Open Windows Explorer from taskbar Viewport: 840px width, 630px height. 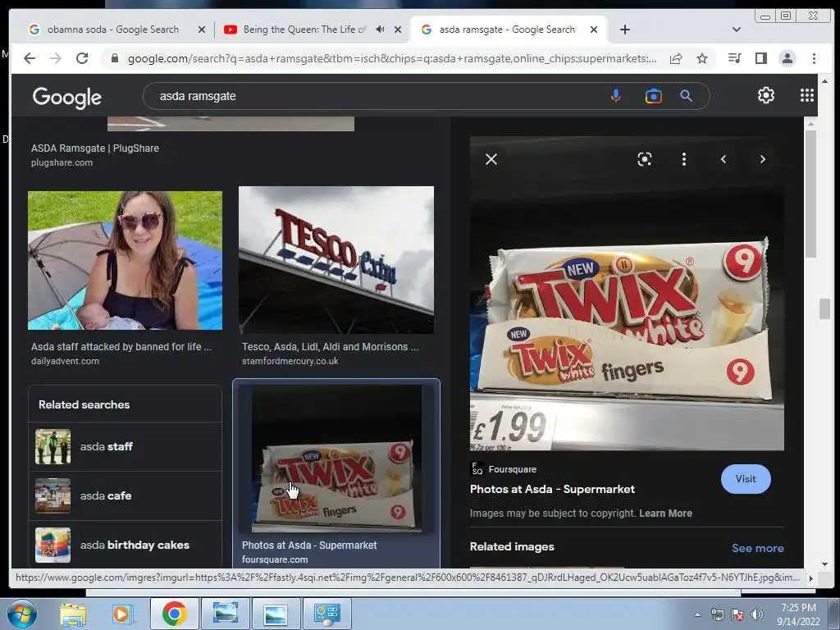(x=73, y=614)
